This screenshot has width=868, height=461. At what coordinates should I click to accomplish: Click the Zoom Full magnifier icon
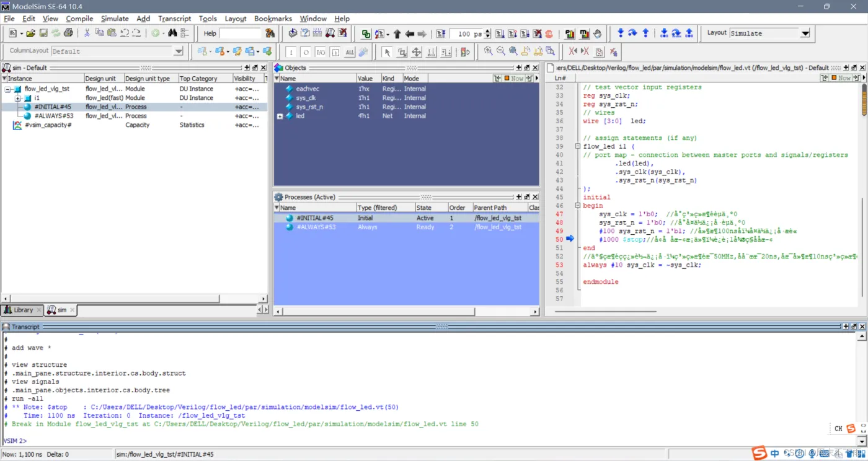[513, 51]
